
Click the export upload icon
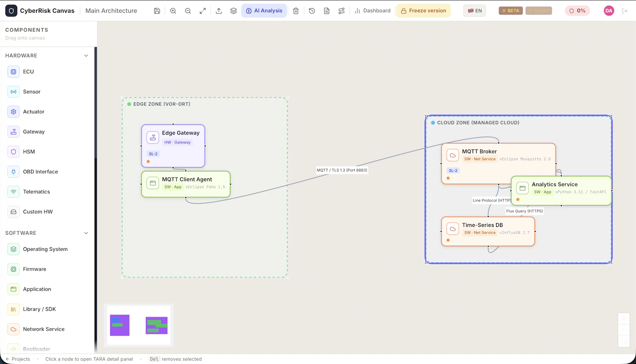(x=219, y=11)
